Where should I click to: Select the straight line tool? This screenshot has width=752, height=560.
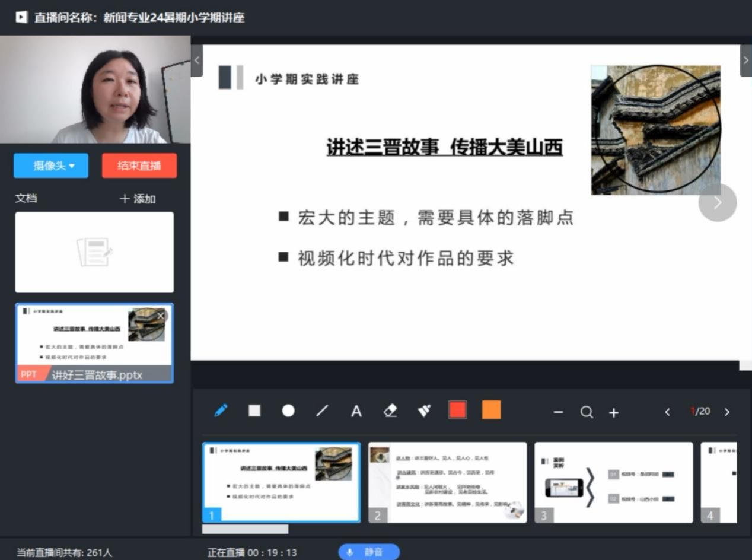(x=322, y=411)
